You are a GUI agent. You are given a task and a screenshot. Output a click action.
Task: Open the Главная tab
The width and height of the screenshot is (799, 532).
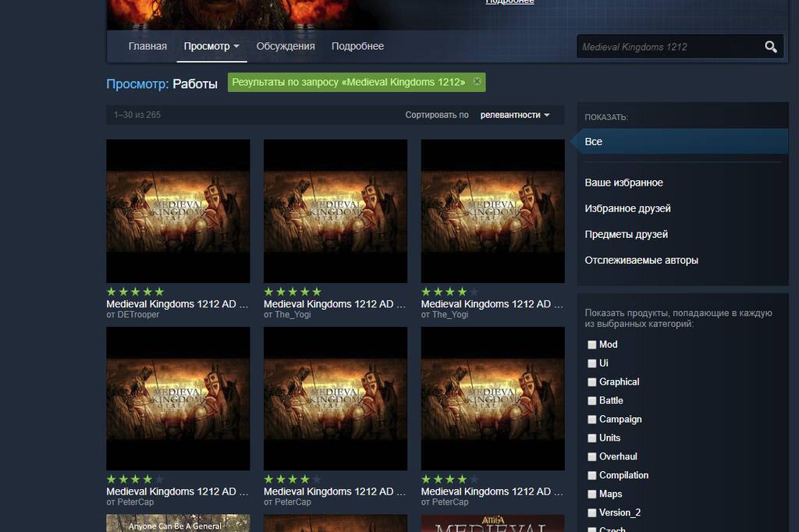pos(147,46)
